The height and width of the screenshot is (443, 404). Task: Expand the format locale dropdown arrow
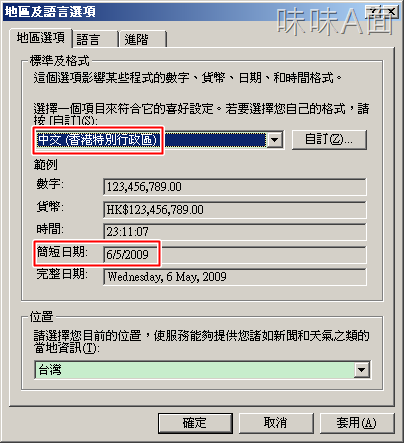[274, 140]
